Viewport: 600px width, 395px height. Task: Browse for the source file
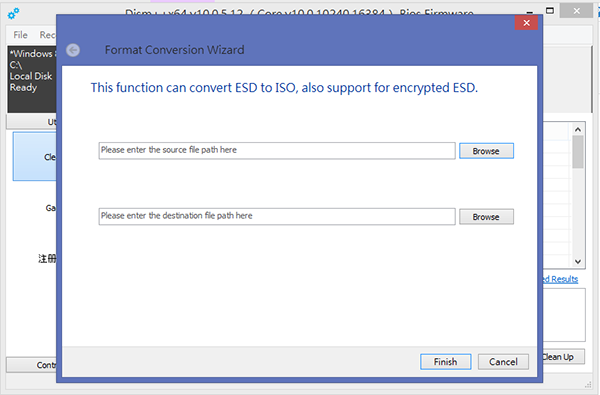pos(486,151)
